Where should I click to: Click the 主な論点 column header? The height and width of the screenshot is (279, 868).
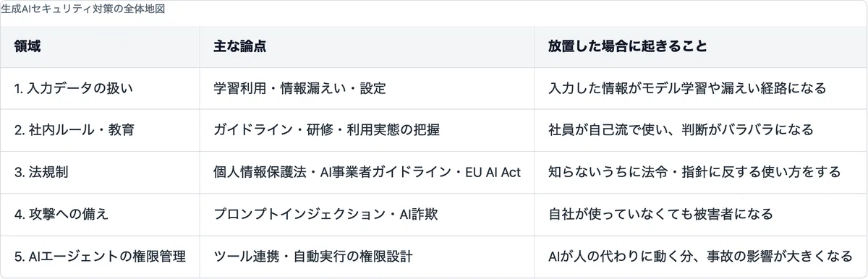pos(367,46)
